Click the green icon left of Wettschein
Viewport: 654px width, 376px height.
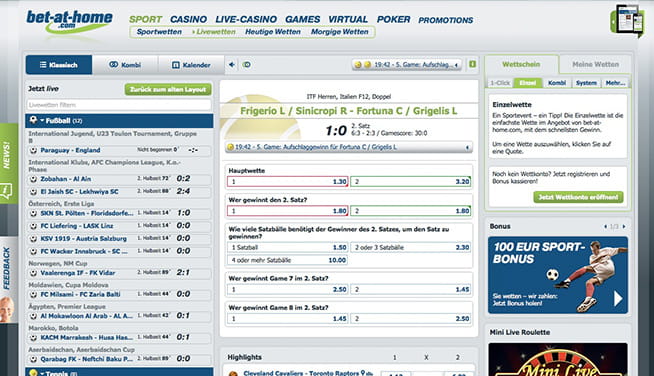click(x=473, y=64)
